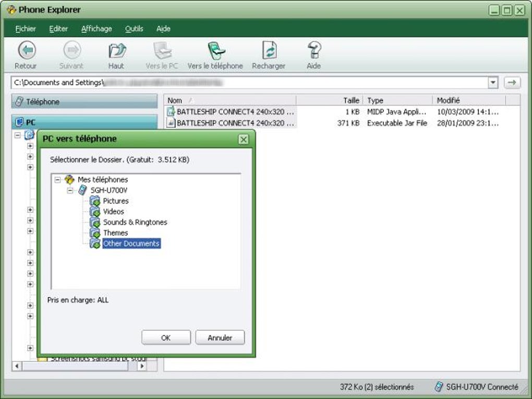
Task: Click the 1 KB size cell
Action: click(x=352, y=112)
